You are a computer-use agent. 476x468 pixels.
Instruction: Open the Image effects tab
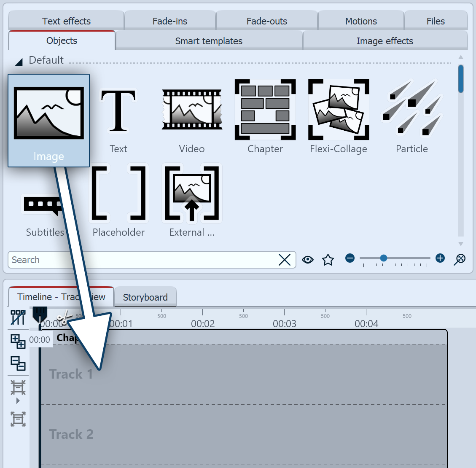[385, 40]
